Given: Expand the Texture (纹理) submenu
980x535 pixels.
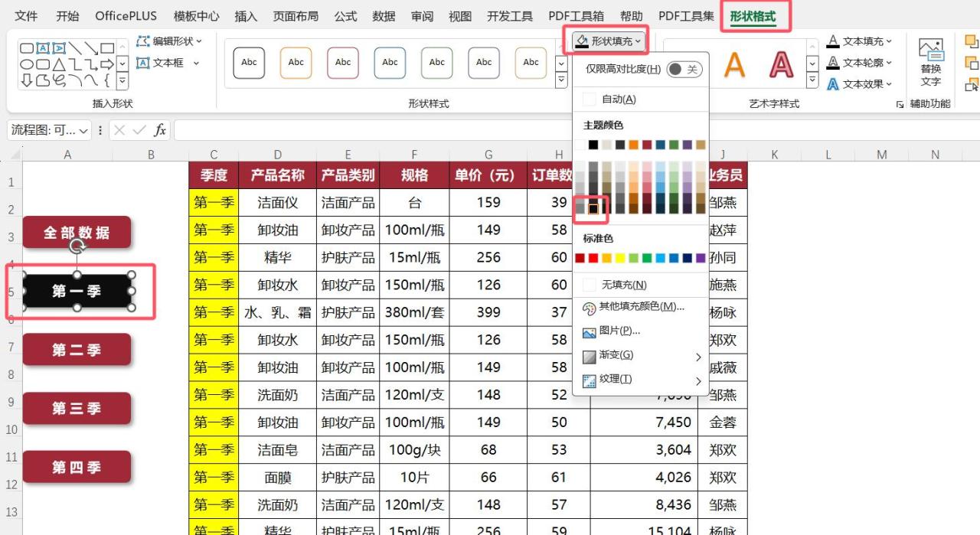Looking at the screenshot, I should (x=698, y=380).
